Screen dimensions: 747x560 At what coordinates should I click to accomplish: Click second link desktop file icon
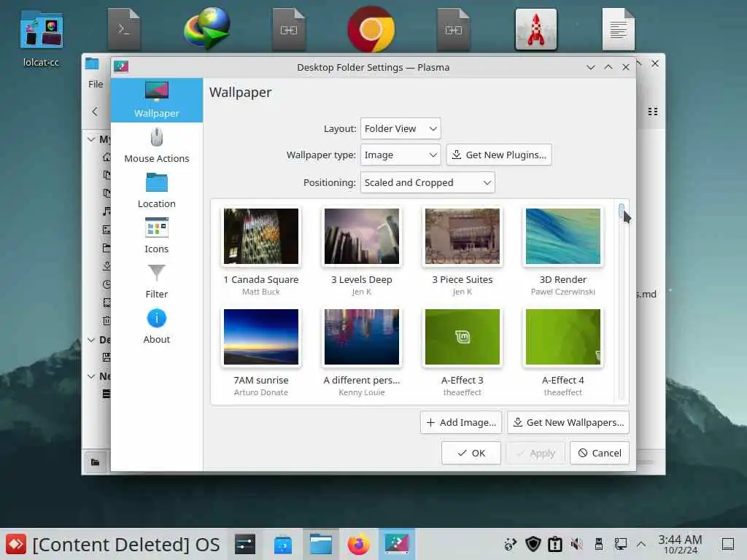point(454,29)
